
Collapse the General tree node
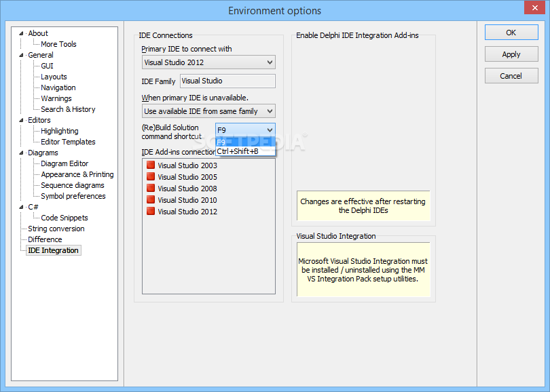(x=22, y=55)
